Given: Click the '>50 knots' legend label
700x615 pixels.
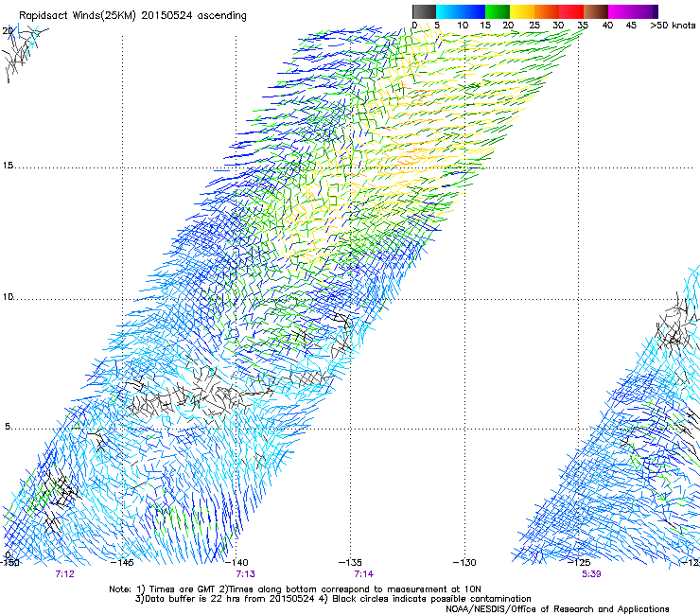Looking at the screenshot, I should click(x=673, y=26).
